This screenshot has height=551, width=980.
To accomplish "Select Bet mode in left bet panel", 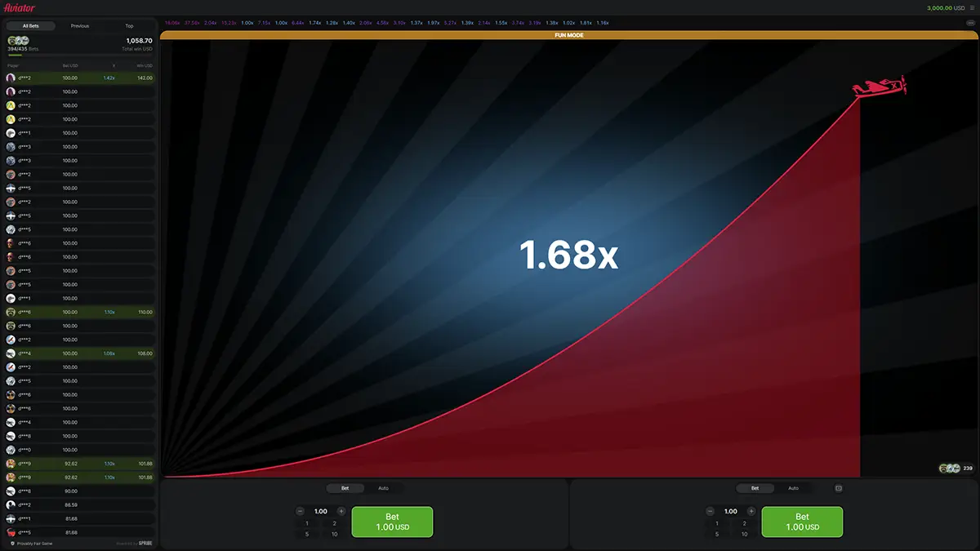I will pos(345,488).
